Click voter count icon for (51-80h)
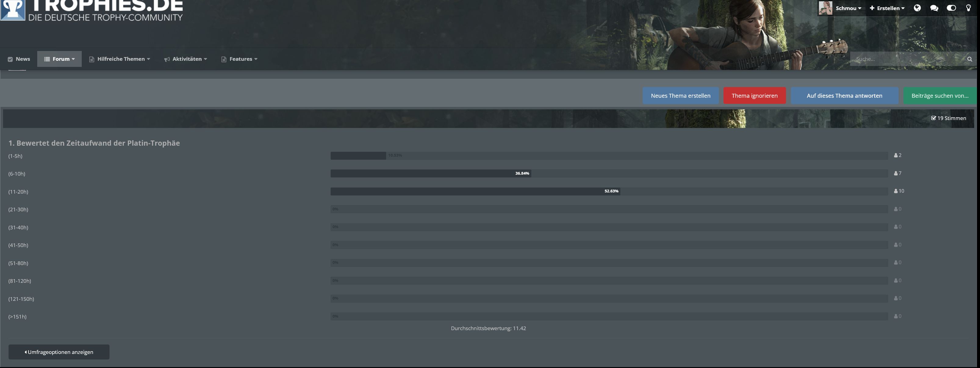 (897, 262)
